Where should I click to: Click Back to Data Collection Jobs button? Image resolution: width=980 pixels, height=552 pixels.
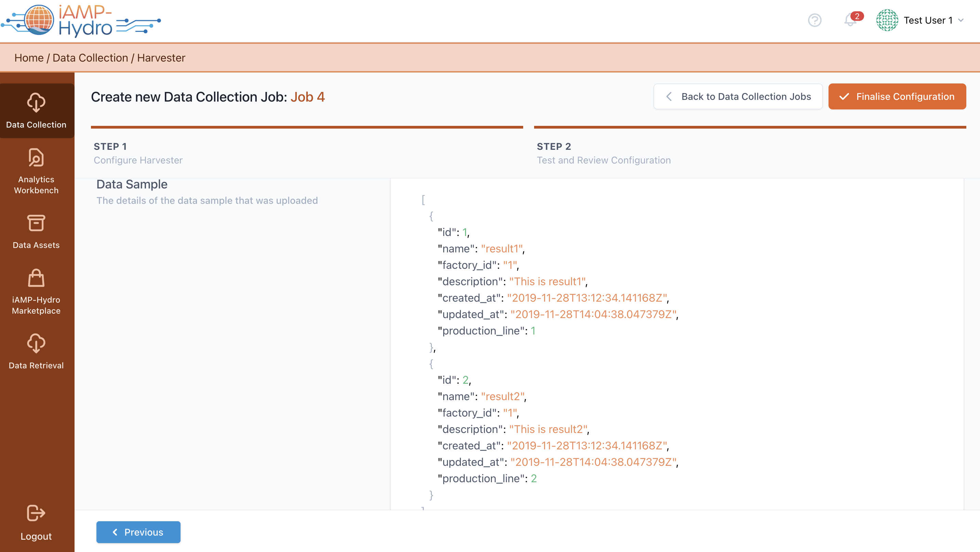(x=738, y=97)
